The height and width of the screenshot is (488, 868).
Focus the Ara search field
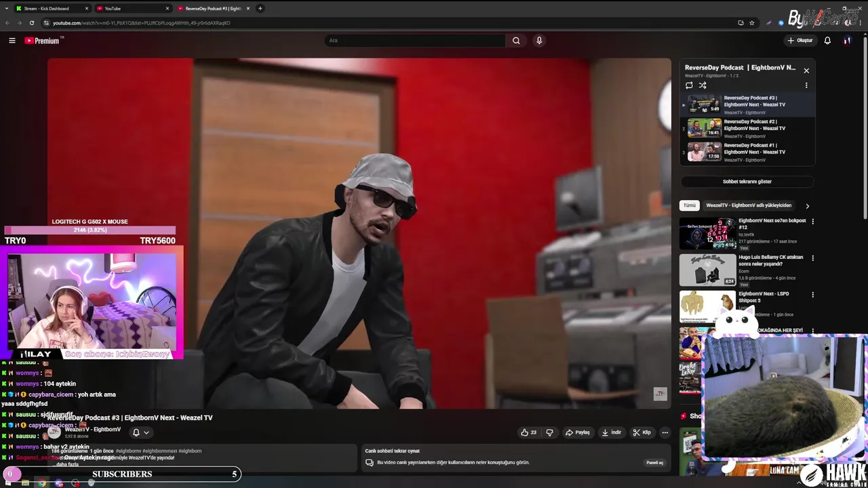(414, 41)
